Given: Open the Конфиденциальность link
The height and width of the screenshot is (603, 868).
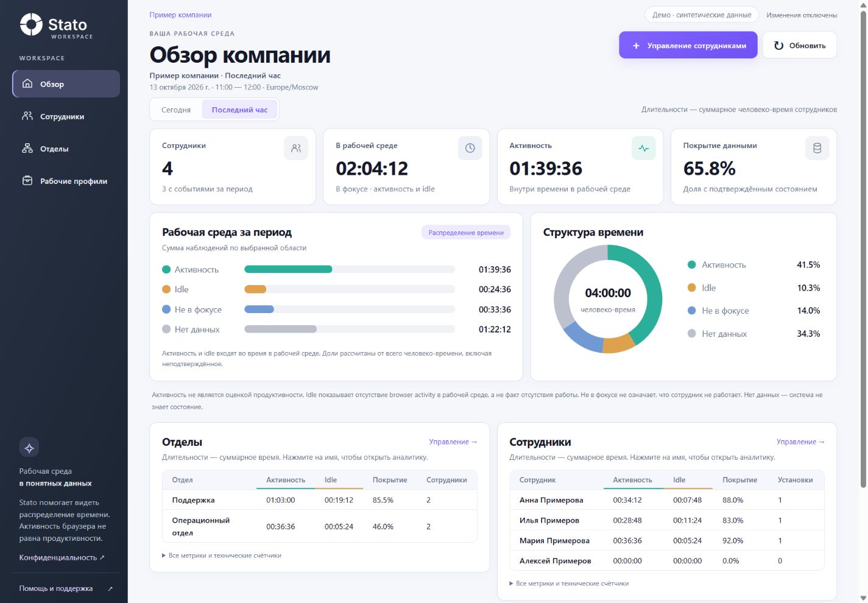Looking at the screenshot, I should (x=62, y=557).
